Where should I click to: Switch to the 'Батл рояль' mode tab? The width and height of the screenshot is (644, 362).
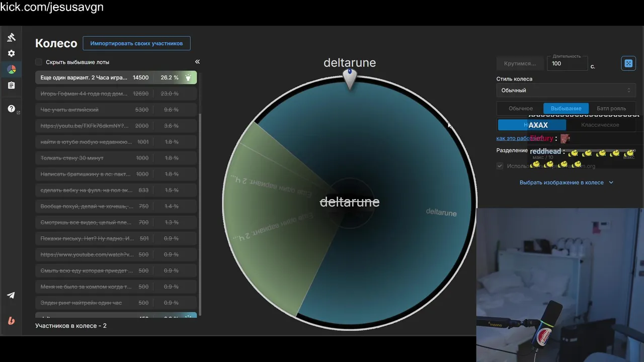(611, 109)
